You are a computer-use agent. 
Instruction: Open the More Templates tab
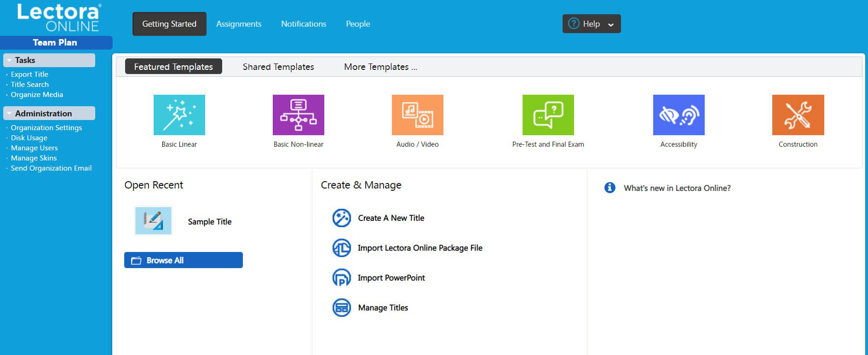[x=380, y=67]
